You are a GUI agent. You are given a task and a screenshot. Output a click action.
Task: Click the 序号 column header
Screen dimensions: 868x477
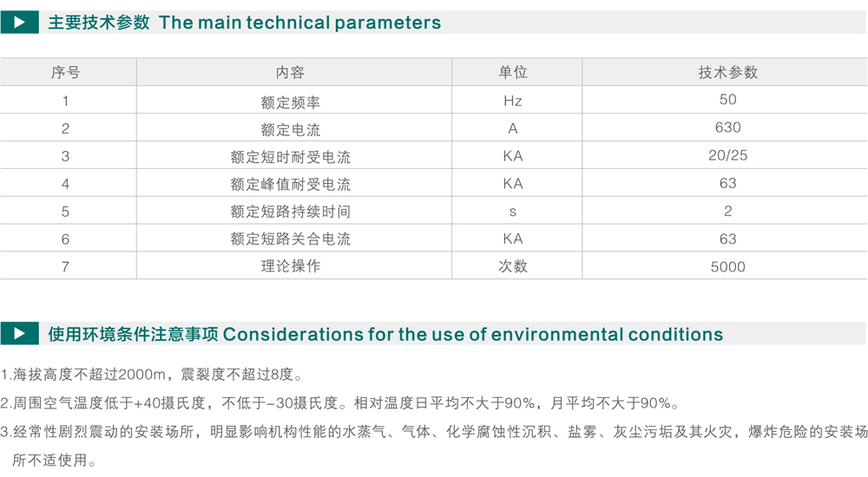pyautogui.click(x=66, y=73)
